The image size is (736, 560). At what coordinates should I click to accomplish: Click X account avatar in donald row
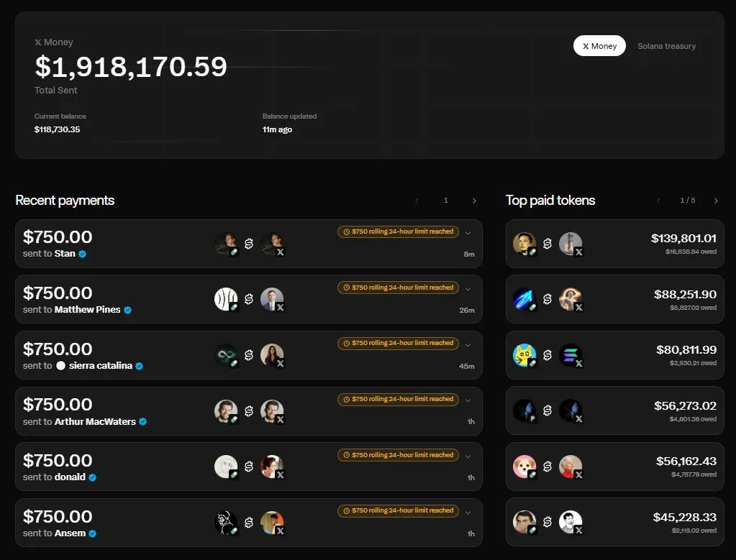(272, 467)
